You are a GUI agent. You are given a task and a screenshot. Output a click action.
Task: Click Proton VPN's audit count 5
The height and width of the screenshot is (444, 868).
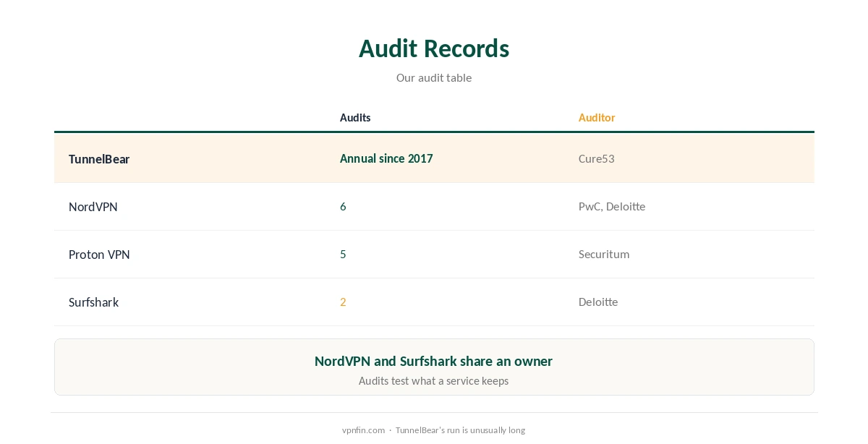(343, 255)
